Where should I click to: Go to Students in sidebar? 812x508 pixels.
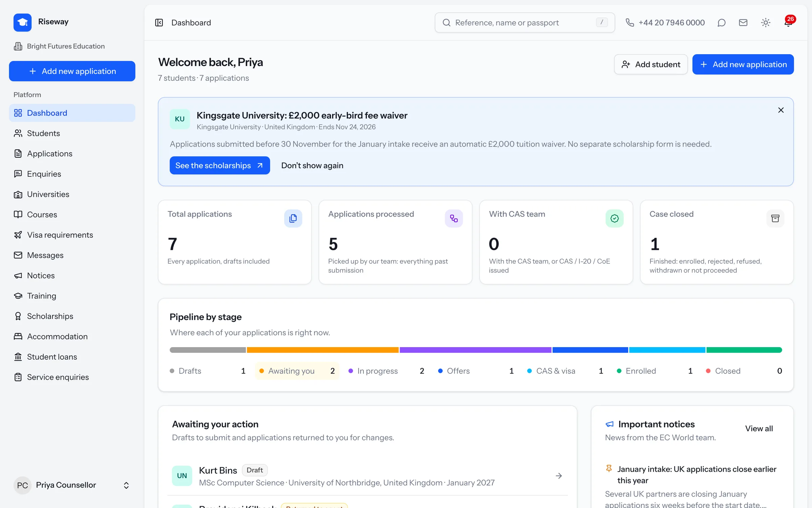click(72, 133)
